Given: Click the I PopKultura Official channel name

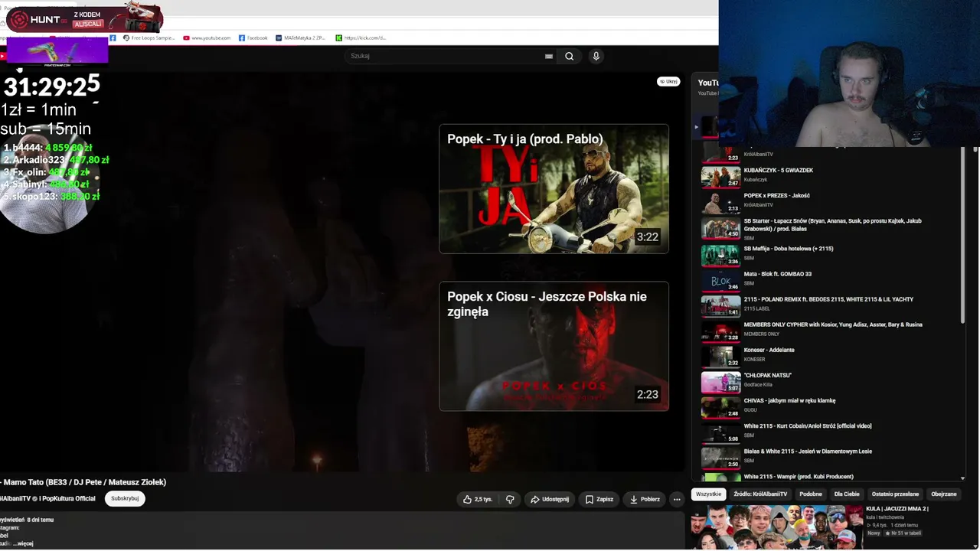Looking at the screenshot, I should tap(67, 498).
